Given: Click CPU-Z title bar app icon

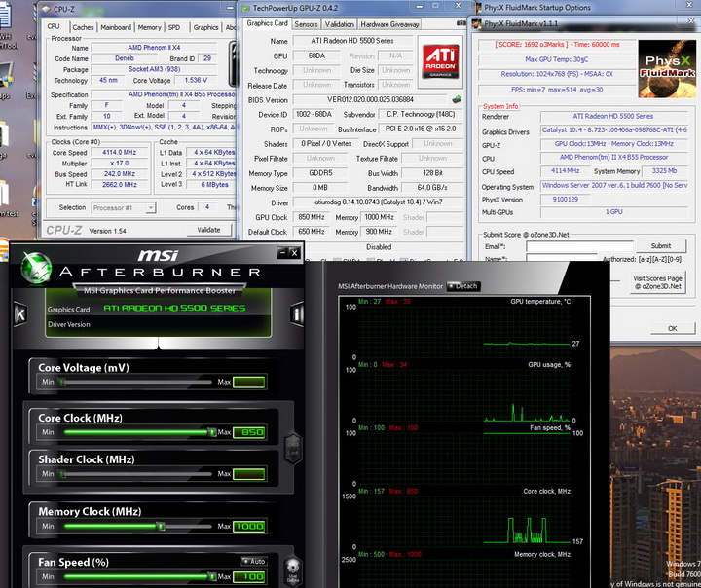Looking at the screenshot, I should tap(46, 9).
